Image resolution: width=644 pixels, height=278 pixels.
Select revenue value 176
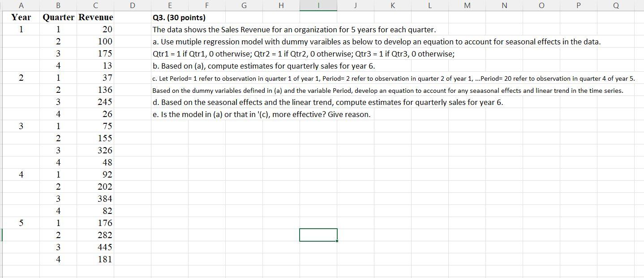(95, 223)
